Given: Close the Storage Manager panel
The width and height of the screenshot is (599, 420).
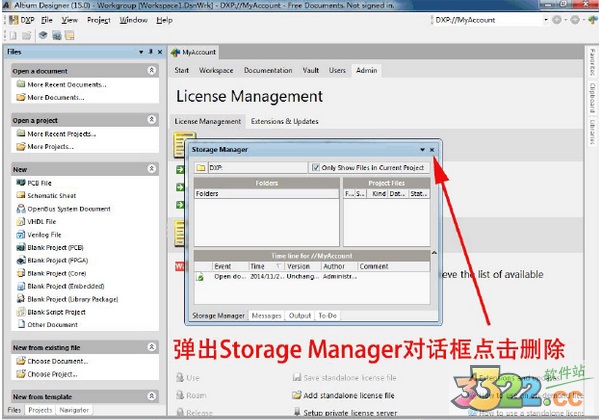Looking at the screenshot, I should 432,149.
